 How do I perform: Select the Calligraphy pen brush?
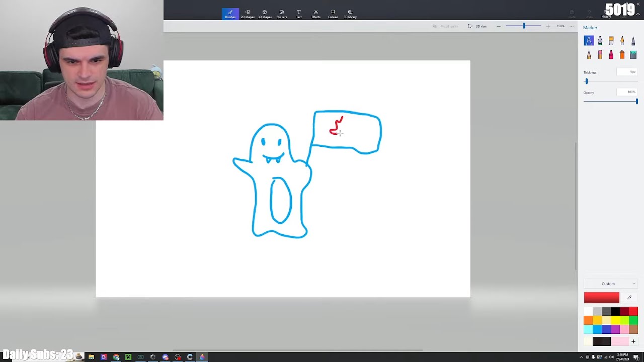point(600,41)
